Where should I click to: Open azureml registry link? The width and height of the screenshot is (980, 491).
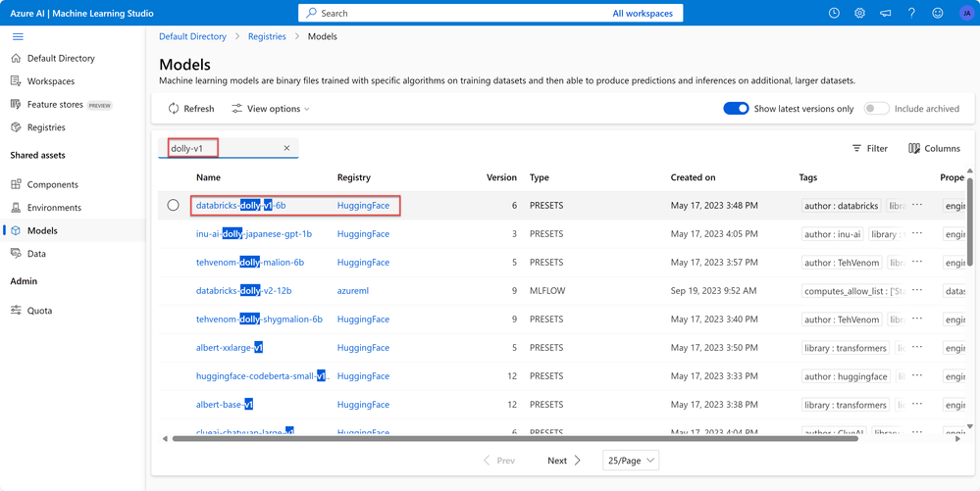point(353,291)
